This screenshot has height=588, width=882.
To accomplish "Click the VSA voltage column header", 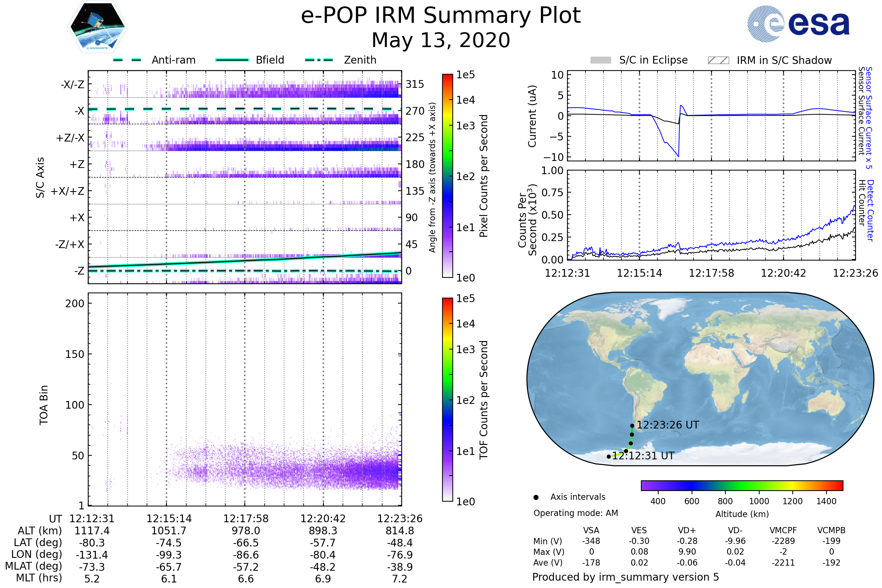I will [x=591, y=530].
